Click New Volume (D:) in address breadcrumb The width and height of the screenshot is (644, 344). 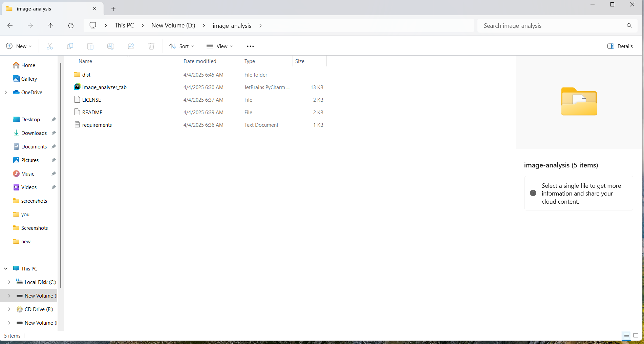coord(173,25)
